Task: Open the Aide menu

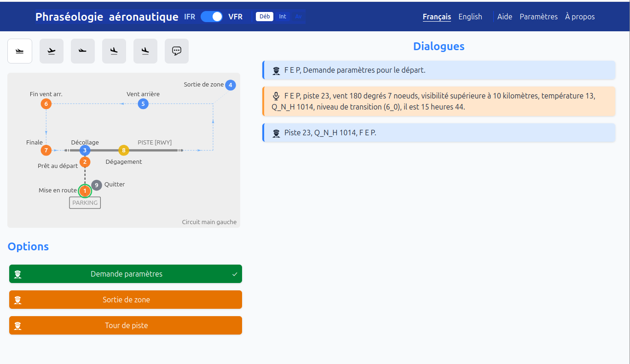Action: 504,17
